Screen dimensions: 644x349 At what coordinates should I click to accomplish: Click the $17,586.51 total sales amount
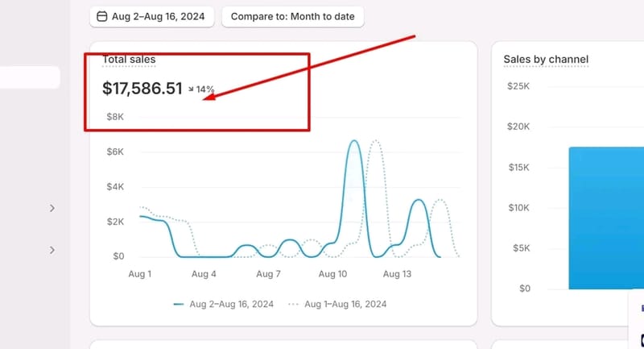(142, 89)
